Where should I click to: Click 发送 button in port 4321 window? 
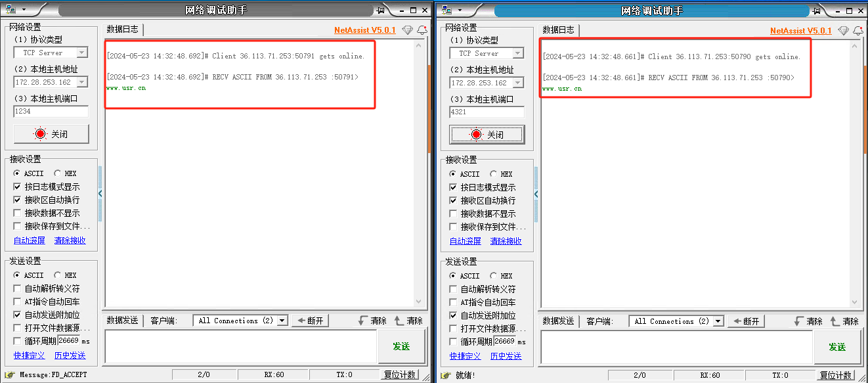pos(837,347)
